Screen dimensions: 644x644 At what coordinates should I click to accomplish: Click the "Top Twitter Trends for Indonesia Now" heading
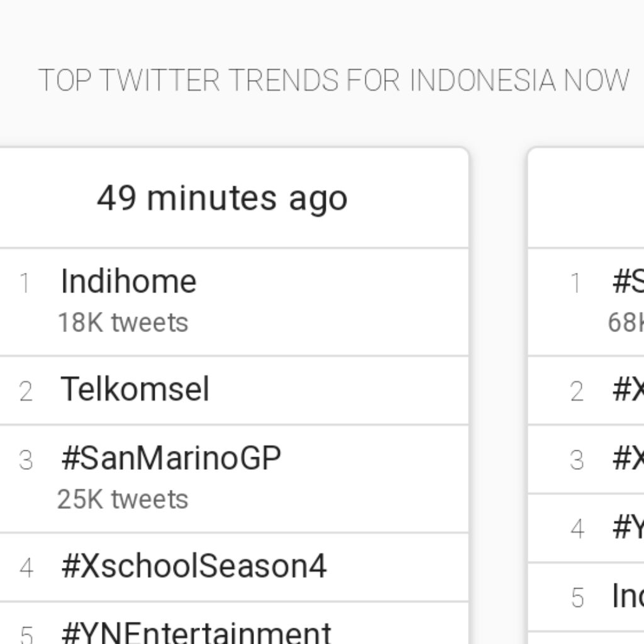coord(334,80)
